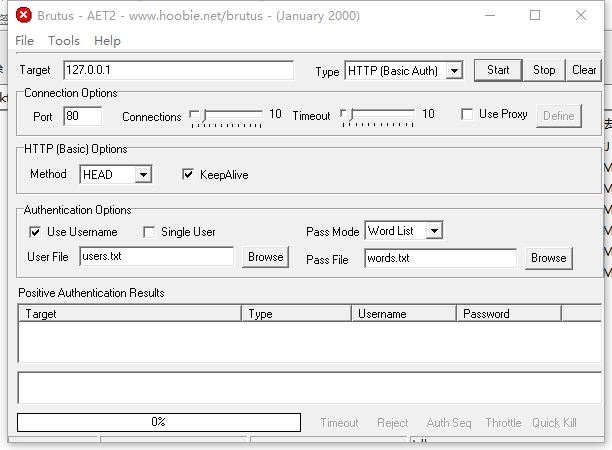Open the File menu
Image resolution: width=612 pixels, height=450 pixels.
pos(25,41)
